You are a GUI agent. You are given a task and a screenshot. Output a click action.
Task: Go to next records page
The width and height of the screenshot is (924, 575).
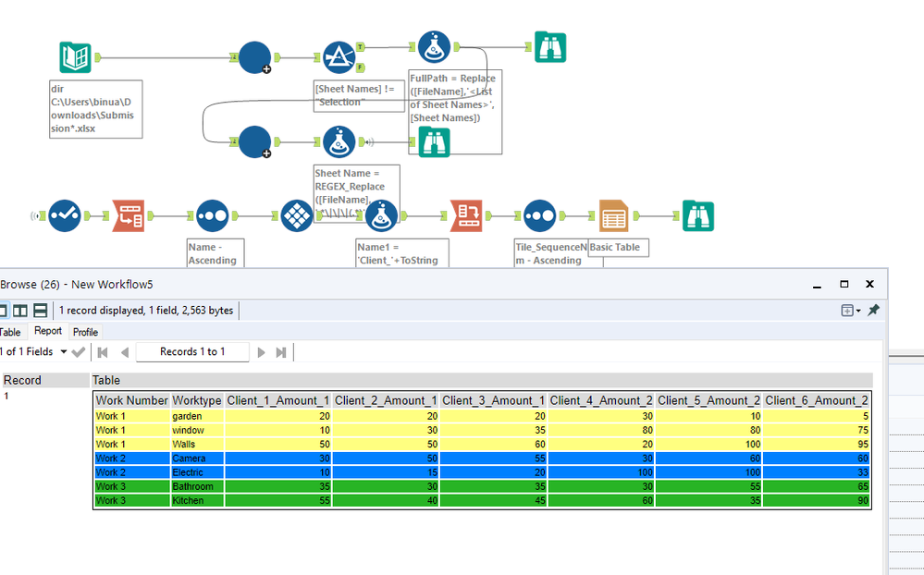[261, 352]
